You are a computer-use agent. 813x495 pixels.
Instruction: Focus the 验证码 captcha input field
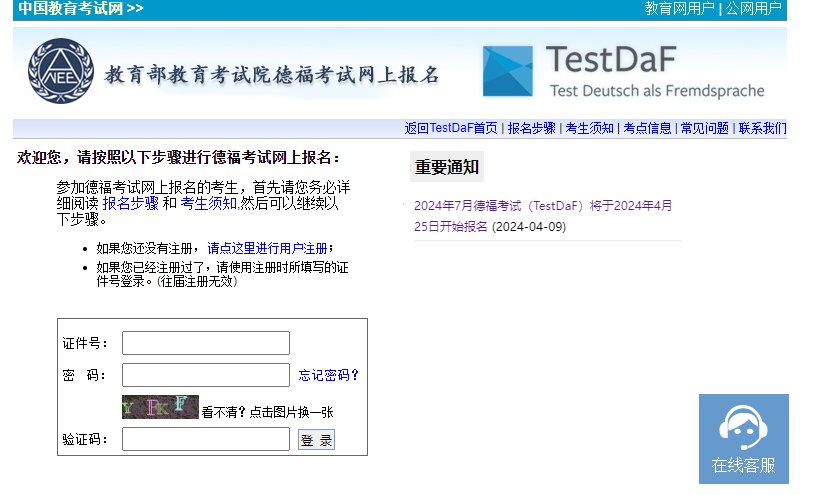pyautogui.click(x=206, y=439)
